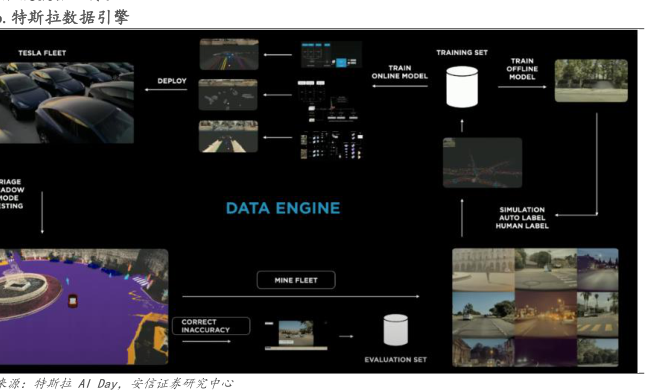
Task: Click the top lane-lines prediction thumbnail
Action: click(x=229, y=54)
